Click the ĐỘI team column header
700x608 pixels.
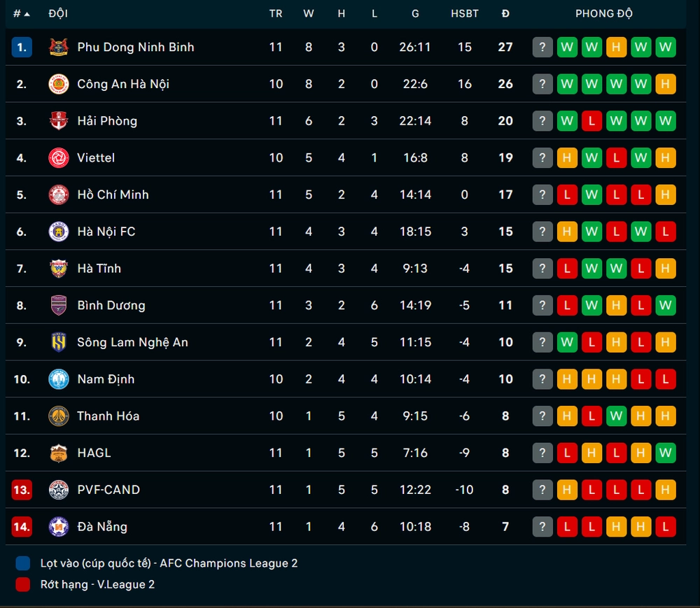tap(58, 13)
